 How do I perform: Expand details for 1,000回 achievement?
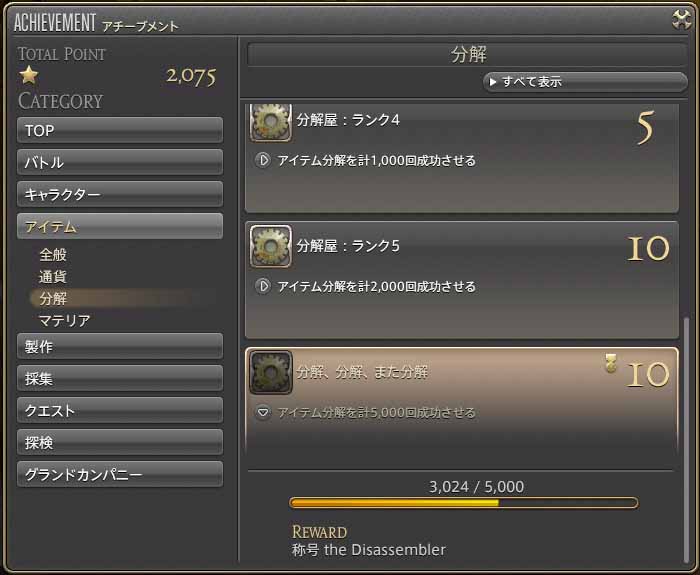[263, 160]
